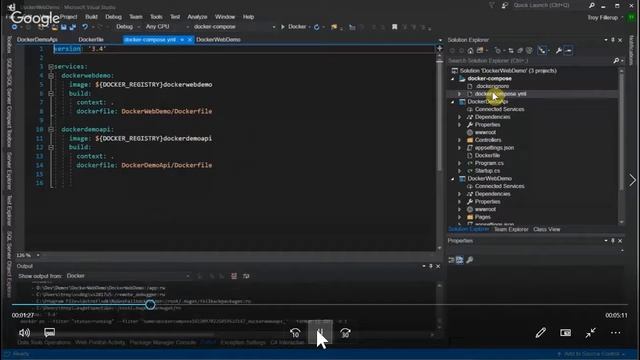Close the docker-compose.yml tab
The width and height of the screenshot is (640, 360).
click(189, 40)
